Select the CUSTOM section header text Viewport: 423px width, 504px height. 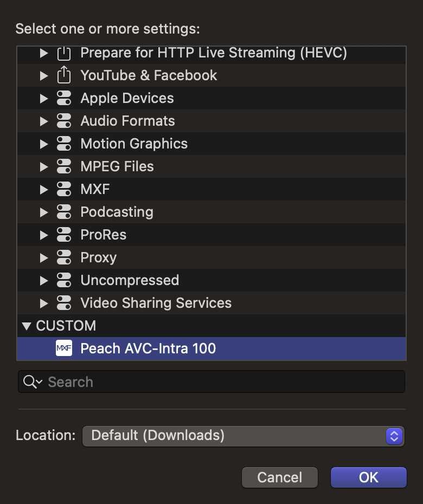pos(66,326)
